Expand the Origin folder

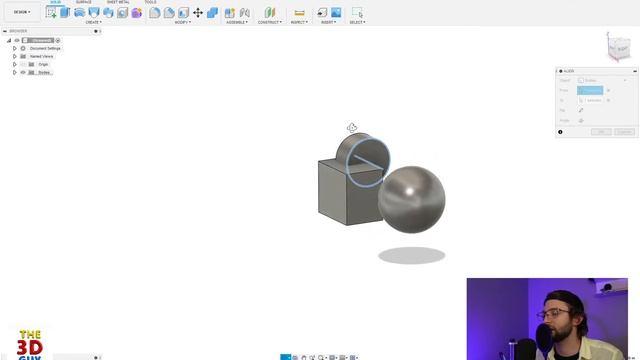(x=15, y=64)
